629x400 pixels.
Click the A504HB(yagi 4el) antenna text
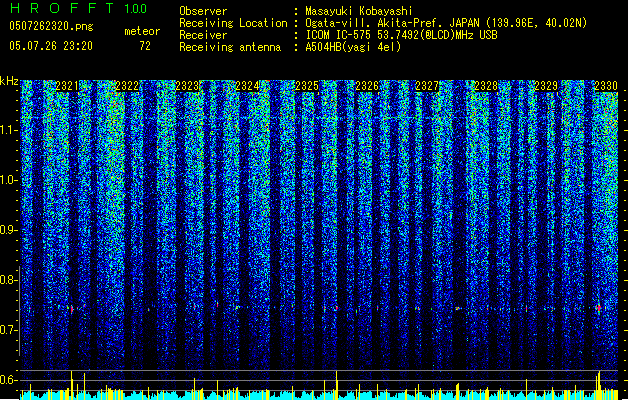pos(353,47)
